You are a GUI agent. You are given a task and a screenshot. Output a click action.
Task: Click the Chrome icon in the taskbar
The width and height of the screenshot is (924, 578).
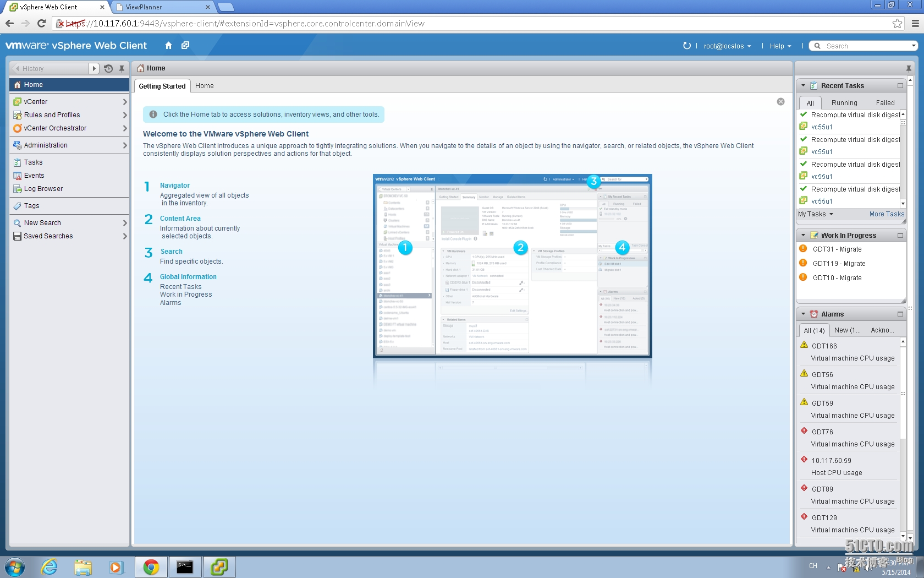tap(151, 567)
